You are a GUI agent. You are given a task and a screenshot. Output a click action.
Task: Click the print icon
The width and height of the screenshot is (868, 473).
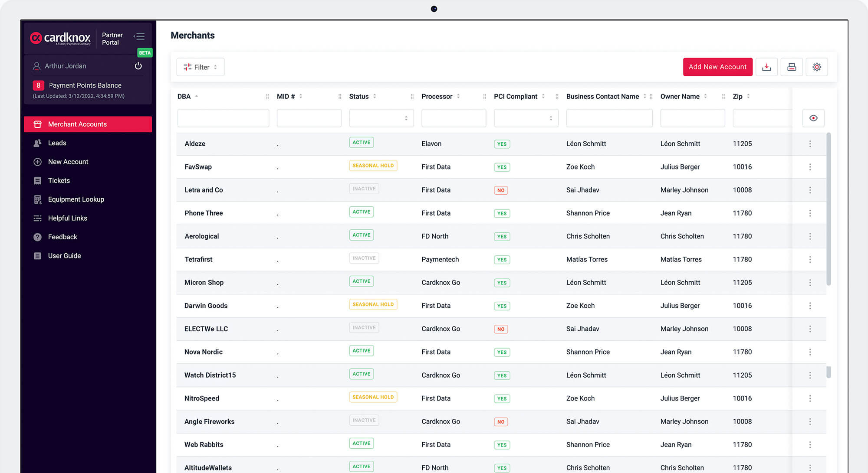[792, 66]
